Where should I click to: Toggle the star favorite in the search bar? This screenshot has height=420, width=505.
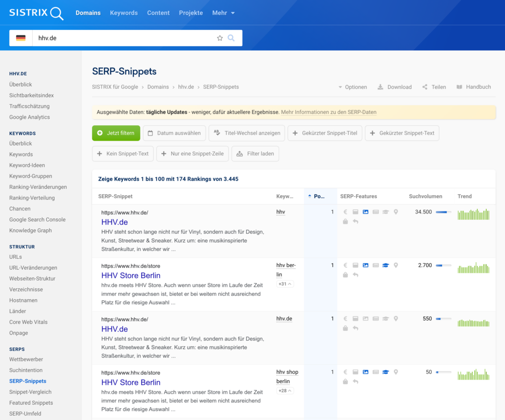click(x=219, y=37)
